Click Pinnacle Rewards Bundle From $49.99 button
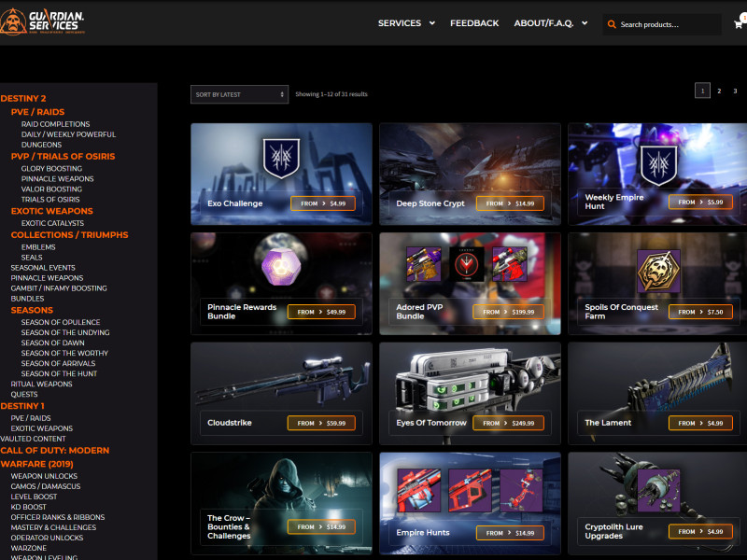 [321, 312]
